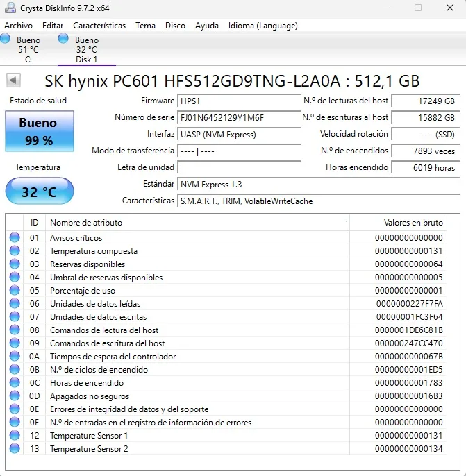Click status orb for Apagados no seguros
This screenshot has height=476, width=466.
[x=15, y=396]
